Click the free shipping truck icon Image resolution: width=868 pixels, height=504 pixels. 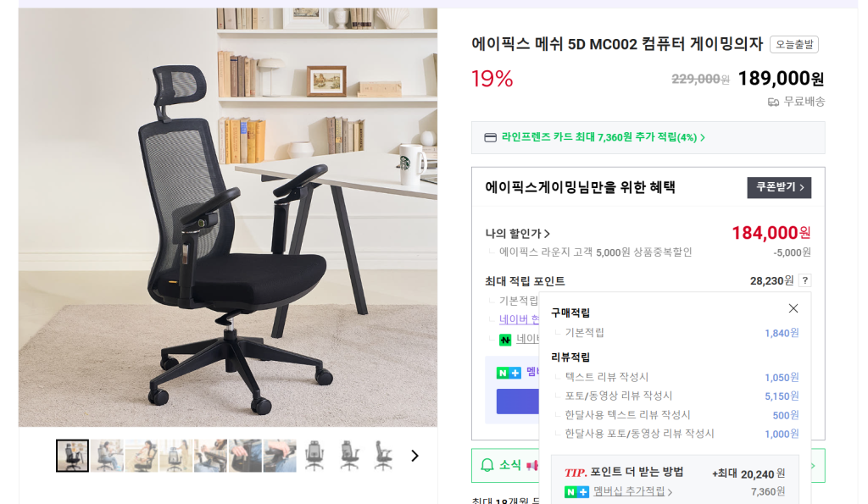click(x=773, y=102)
